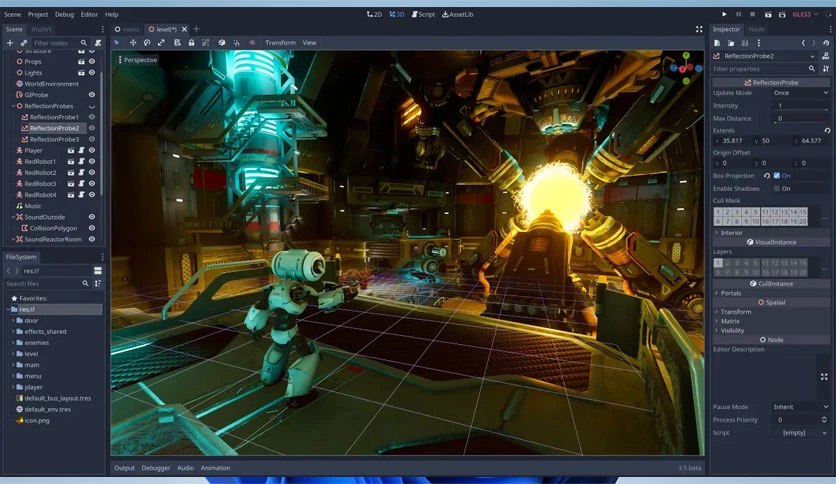Open the Script empty dropdown

point(800,433)
